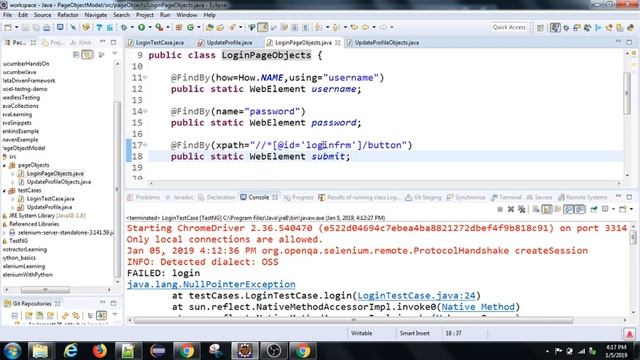Open the Debug dropdown arrow
640x360 pixels.
point(132,27)
